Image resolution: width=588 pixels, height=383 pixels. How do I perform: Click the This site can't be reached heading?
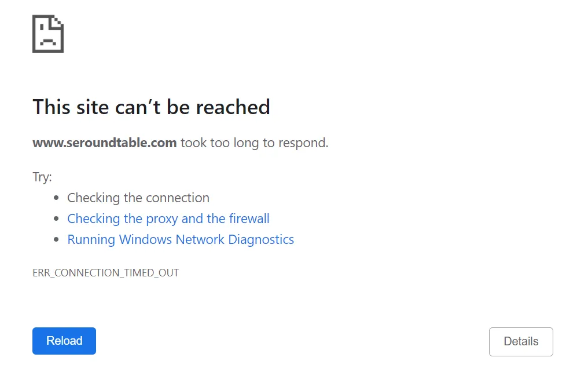point(151,107)
